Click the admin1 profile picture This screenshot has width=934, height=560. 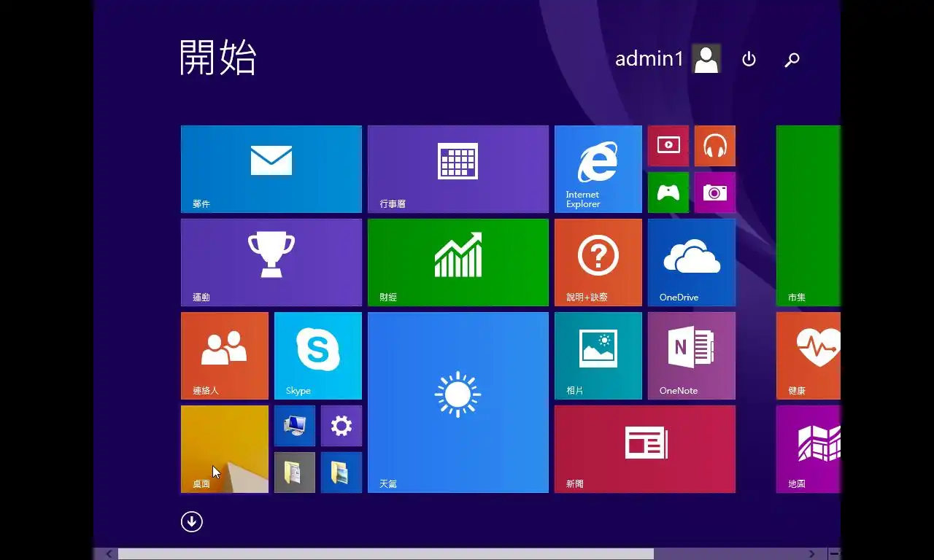(x=706, y=58)
